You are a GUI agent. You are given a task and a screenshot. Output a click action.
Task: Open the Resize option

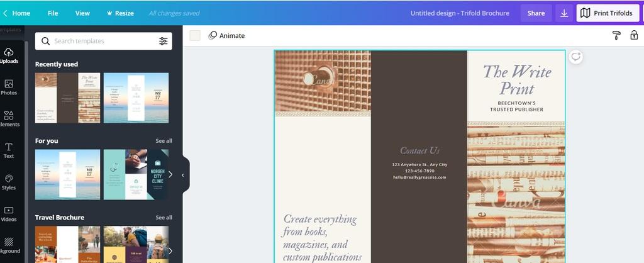(120, 13)
